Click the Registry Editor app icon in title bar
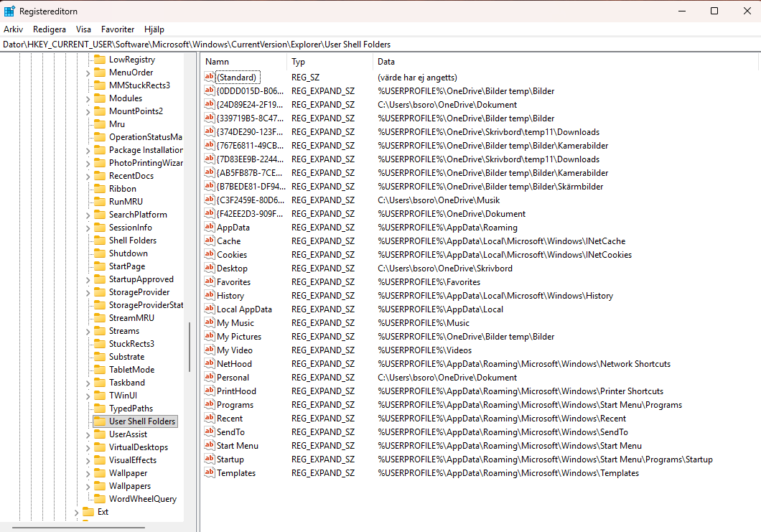Image resolution: width=761 pixels, height=532 pixels. [9, 11]
